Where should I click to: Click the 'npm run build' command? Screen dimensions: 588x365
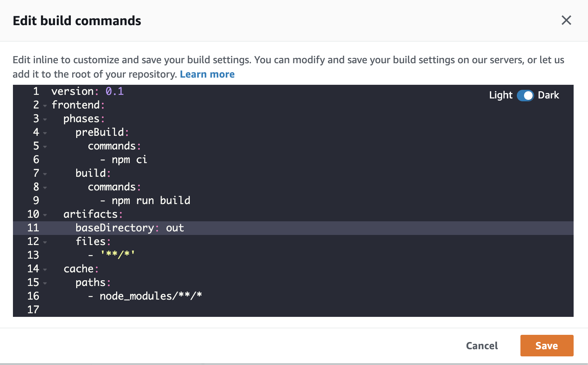click(151, 200)
